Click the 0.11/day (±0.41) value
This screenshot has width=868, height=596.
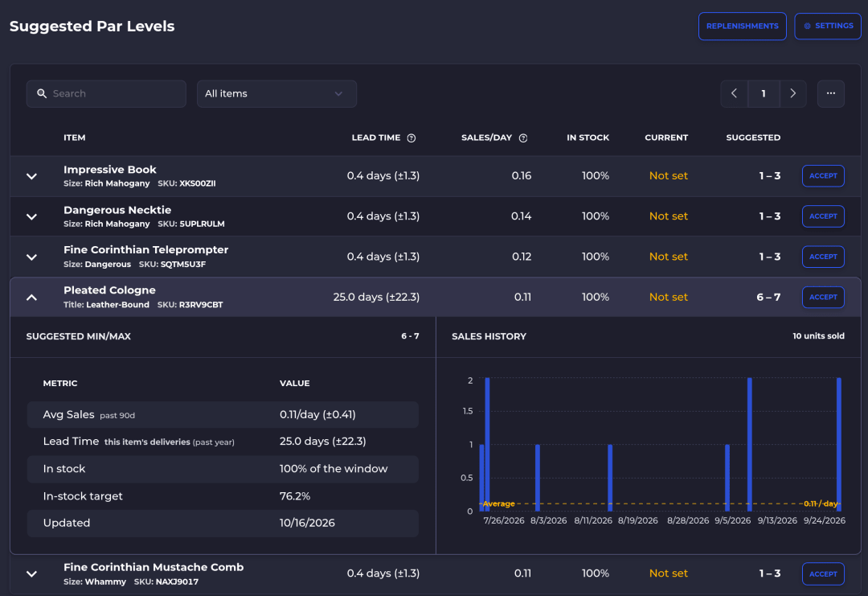coord(317,415)
